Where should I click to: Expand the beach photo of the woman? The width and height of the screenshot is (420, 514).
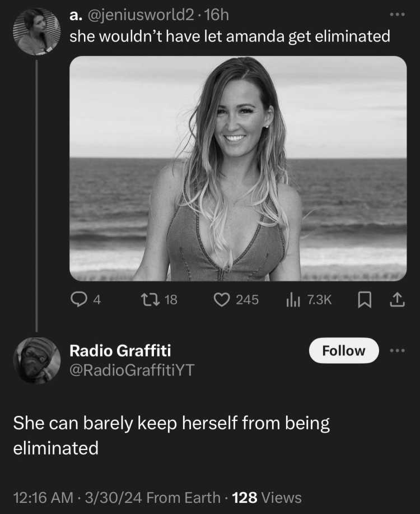click(x=238, y=169)
